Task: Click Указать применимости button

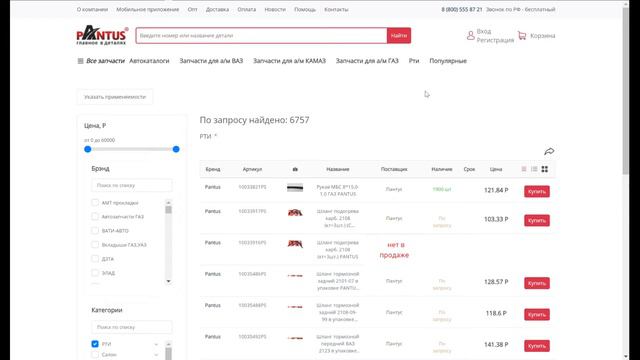Action: tap(115, 97)
